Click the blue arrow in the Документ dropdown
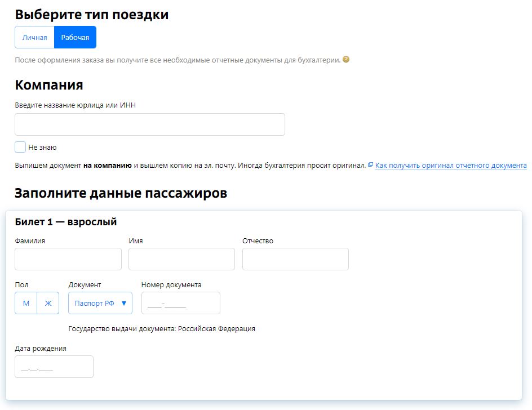Screen dimensions: 532x410 click(124, 303)
